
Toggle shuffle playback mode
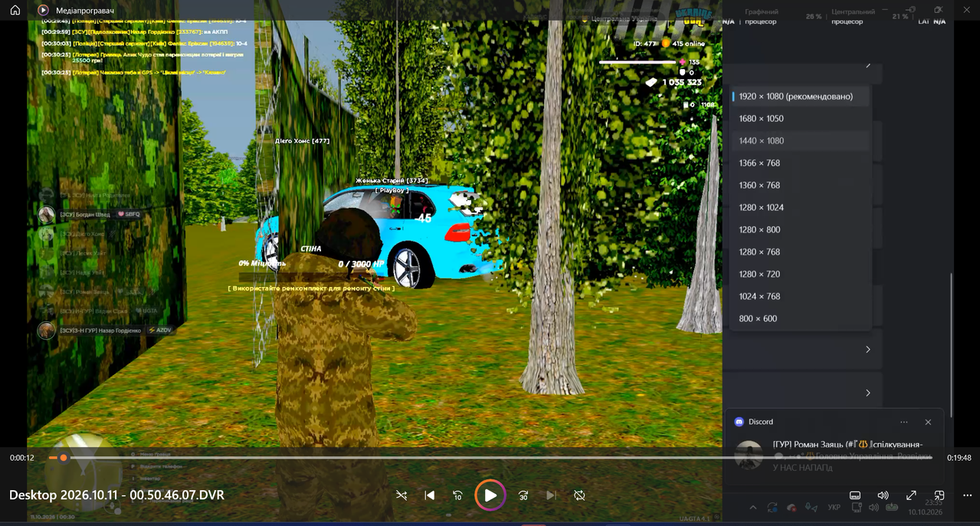(402, 495)
